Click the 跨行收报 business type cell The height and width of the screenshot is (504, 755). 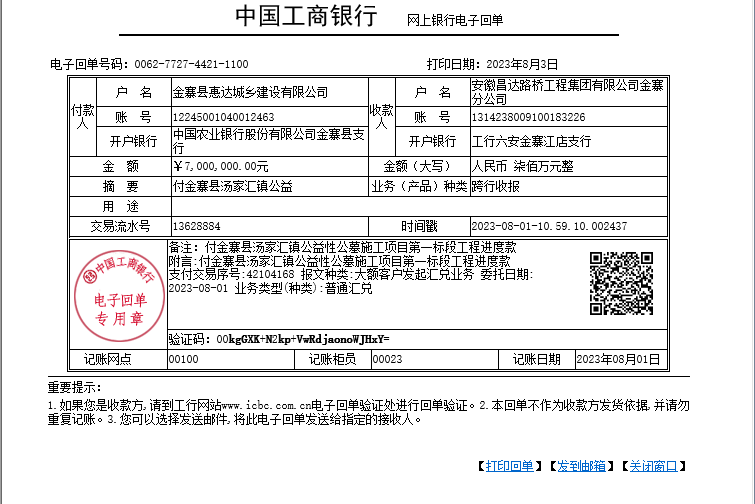click(x=497, y=186)
